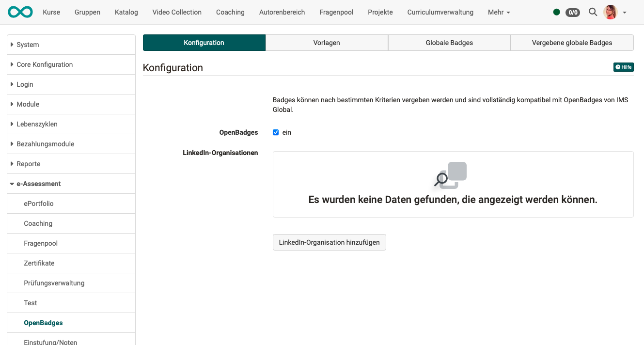Open the Vergebene globale Badges tab
644x345 pixels.
coord(572,43)
